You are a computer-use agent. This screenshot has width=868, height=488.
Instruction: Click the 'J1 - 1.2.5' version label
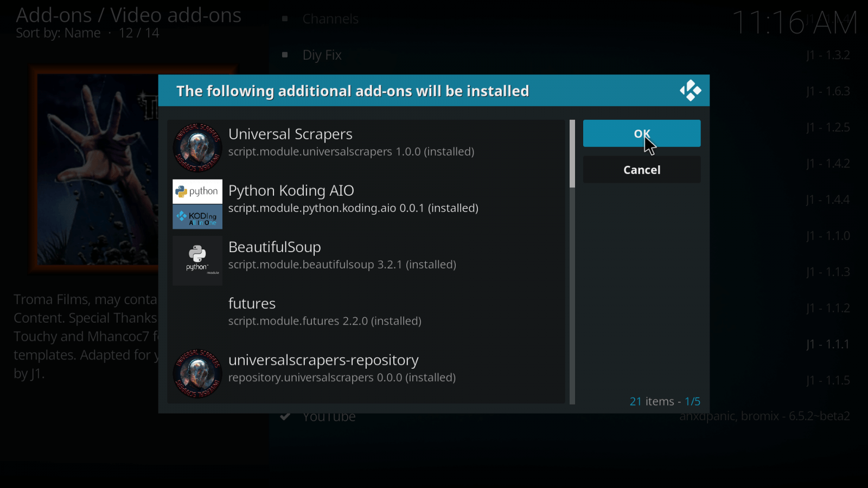pyautogui.click(x=828, y=127)
